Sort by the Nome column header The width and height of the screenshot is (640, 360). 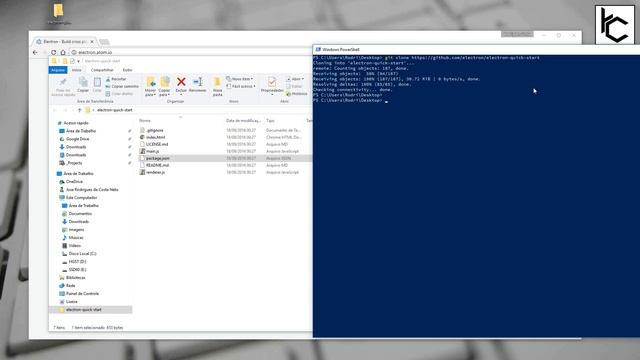(145, 120)
